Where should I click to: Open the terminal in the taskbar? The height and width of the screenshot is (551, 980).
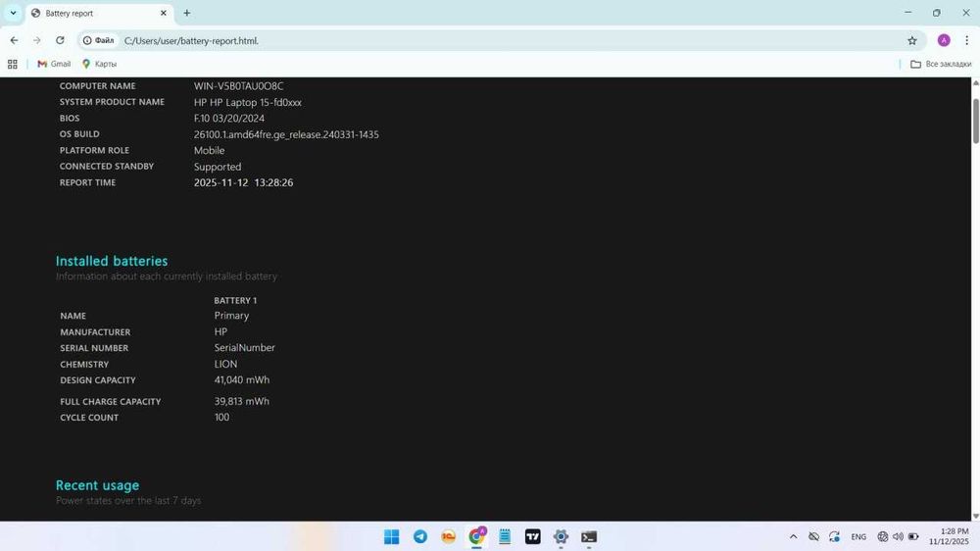[589, 536]
